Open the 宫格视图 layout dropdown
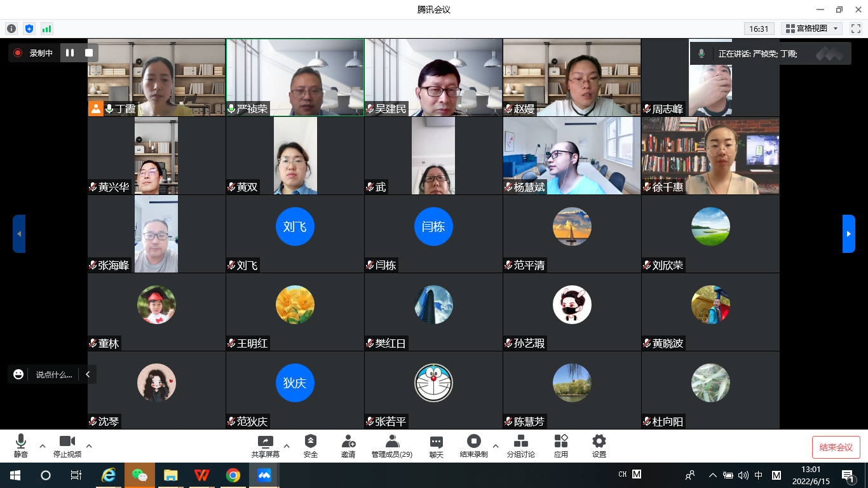The image size is (868, 488). pyautogui.click(x=813, y=29)
